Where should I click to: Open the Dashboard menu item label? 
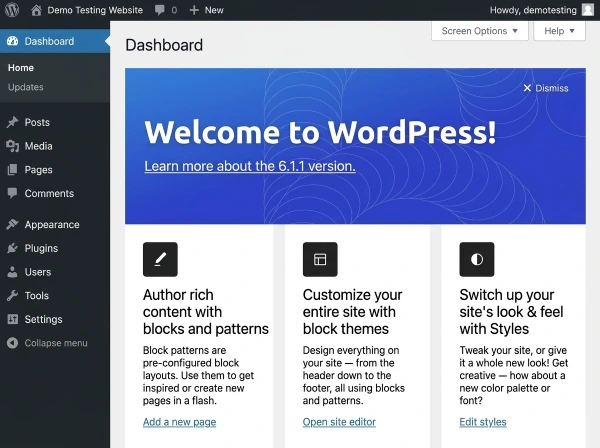(49, 41)
